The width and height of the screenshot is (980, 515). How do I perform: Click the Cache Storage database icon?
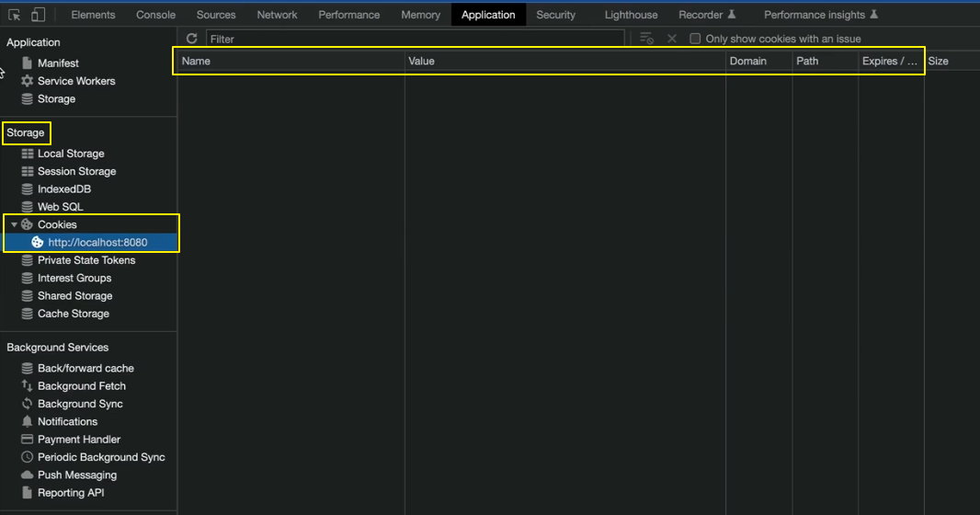click(27, 314)
